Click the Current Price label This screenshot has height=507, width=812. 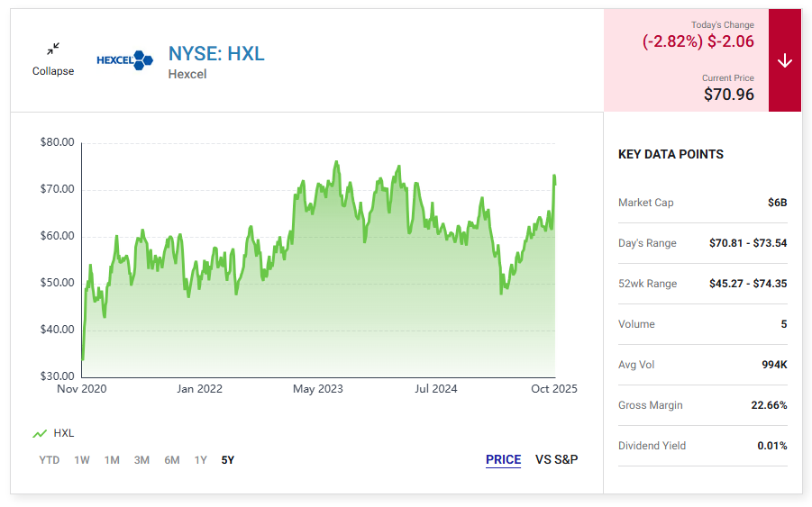[728, 78]
